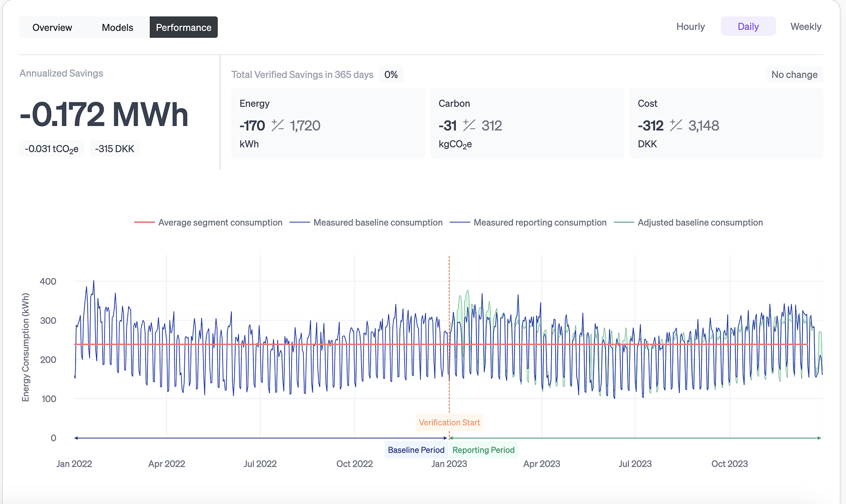Image resolution: width=846 pixels, height=504 pixels.
Task: Click the No change status badge
Action: (794, 75)
